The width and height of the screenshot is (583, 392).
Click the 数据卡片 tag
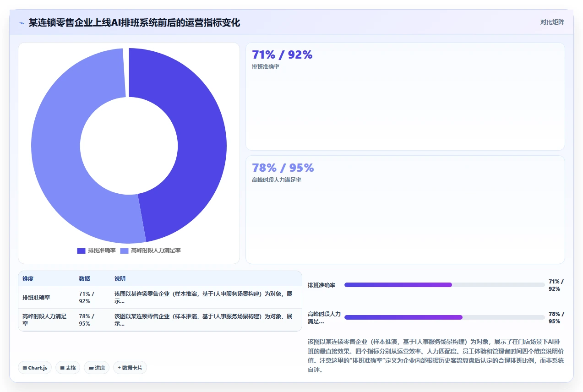[130, 368]
